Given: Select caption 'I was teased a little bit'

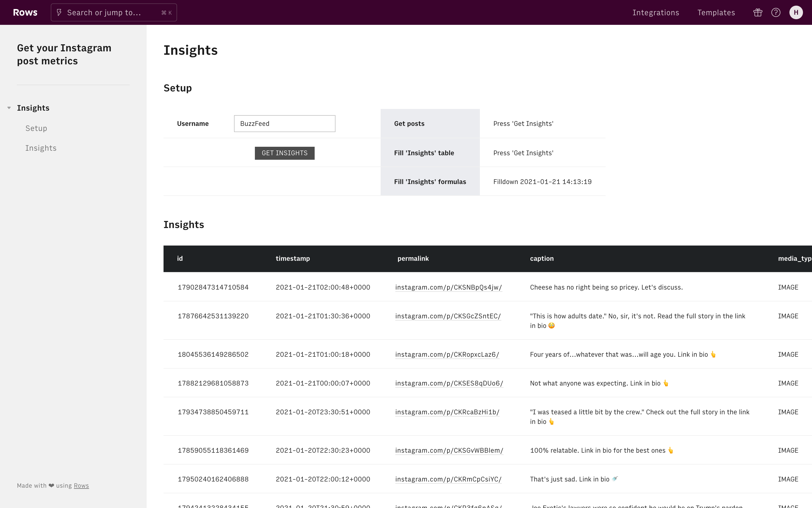Looking at the screenshot, I should [x=639, y=417].
